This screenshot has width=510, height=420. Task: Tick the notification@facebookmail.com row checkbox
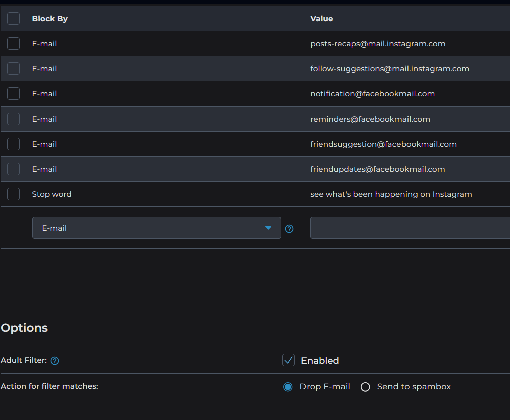14,94
